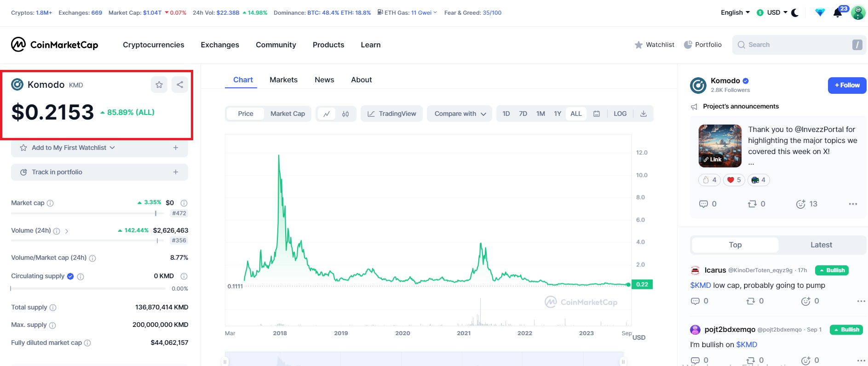Viewport: 868px width, 366px height.
Task: Show Circulating supply info tooltip
Action: point(80,277)
